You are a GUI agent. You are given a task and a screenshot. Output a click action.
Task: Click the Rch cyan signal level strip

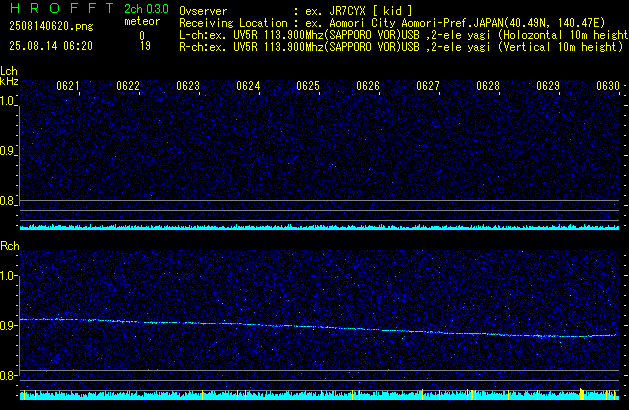[x=319, y=396]
